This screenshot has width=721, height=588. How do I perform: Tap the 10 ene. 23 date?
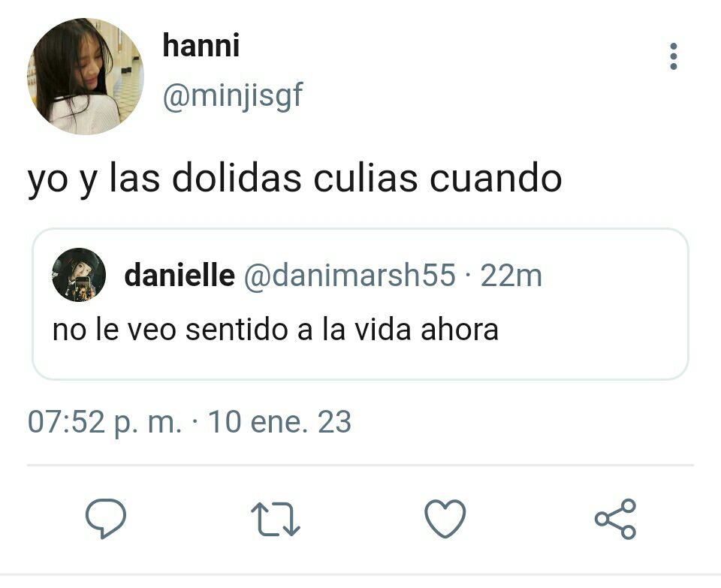point(279,422)
